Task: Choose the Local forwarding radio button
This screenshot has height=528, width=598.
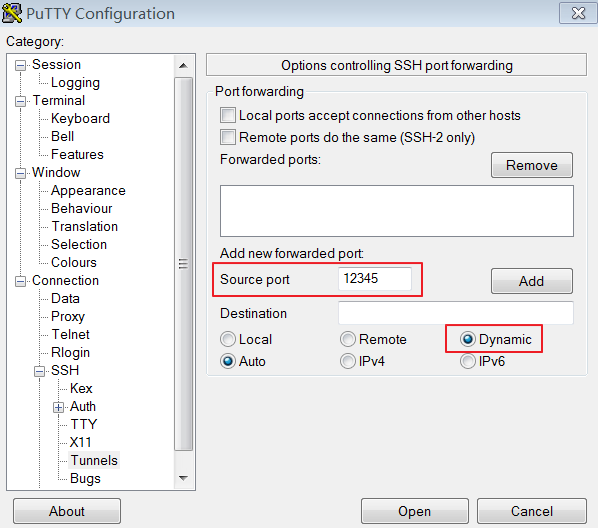Action: point(228,339)
